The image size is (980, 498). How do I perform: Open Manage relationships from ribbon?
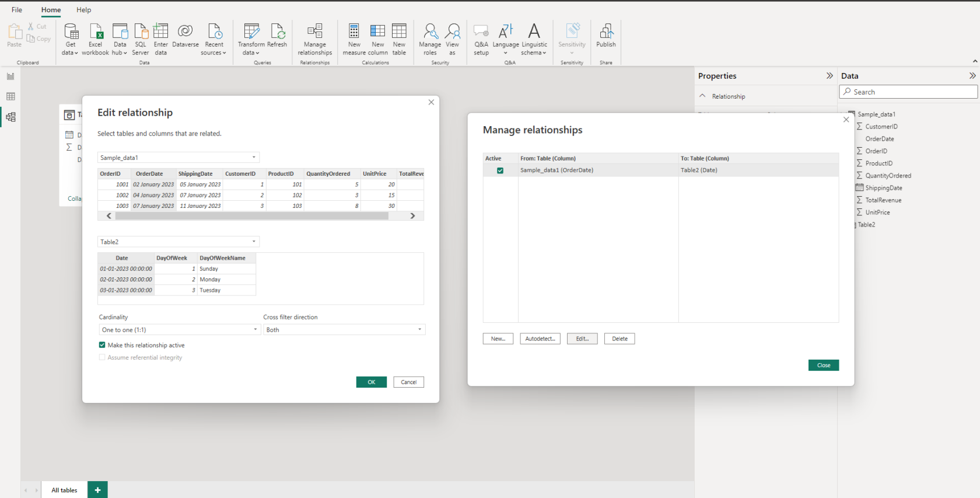[x=315, y=39]
